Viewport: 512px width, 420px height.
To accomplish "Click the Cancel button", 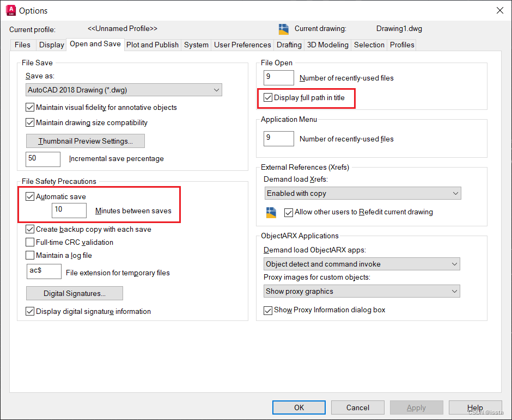I will coord(358,407).
